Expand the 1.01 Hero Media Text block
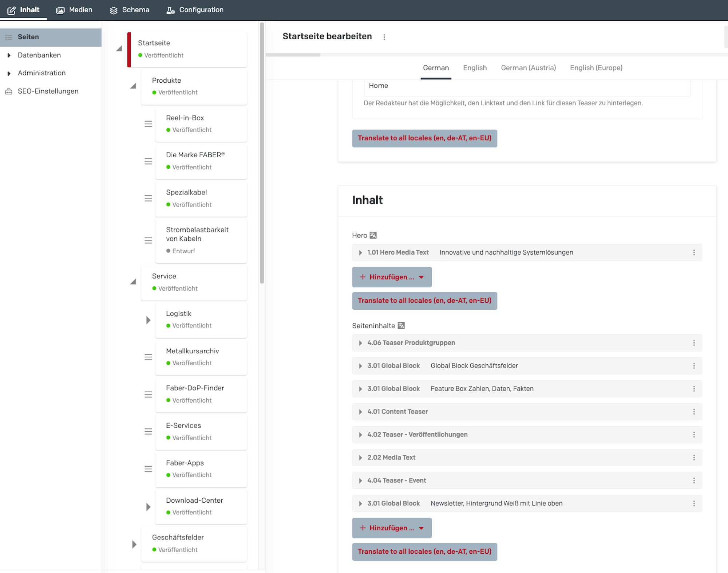 360,252
